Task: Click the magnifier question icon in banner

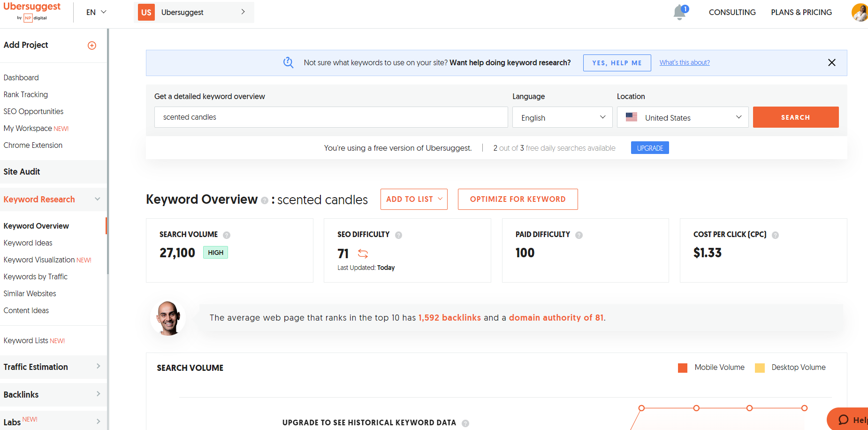Action: pyautogui.click(x=288, y=62)
